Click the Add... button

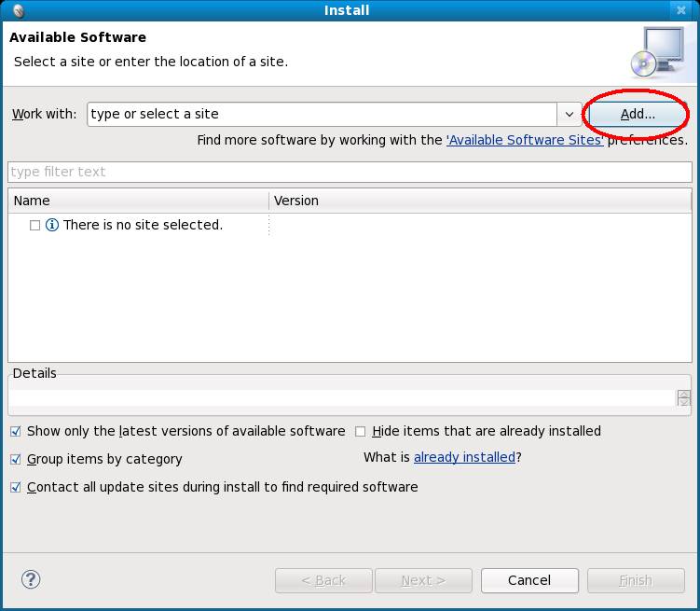tap(638, 115)
